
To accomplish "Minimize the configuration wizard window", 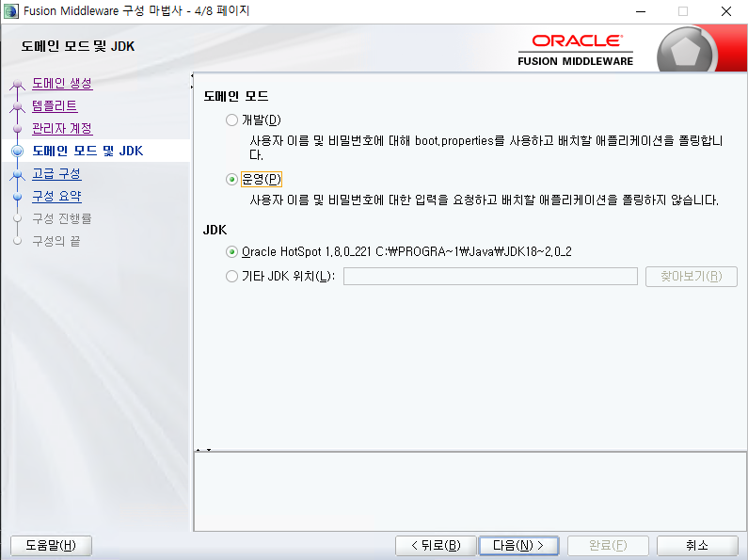I will tap(641, 11).
